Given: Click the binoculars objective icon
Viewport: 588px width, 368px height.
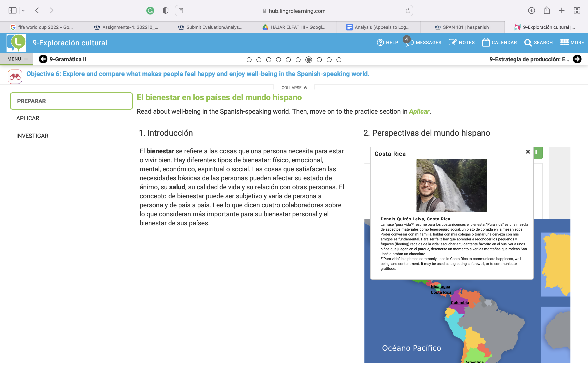Looking at the screenshot, I should click(15, 77).
